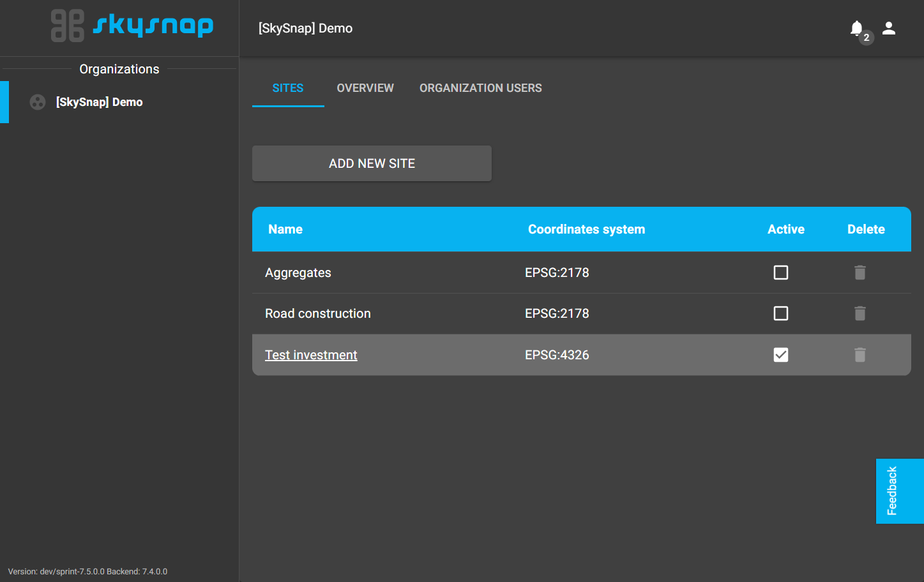The image size is (924, 582).
Task: Click the Add New Site button
Action: pyautogui.click(x=372, y=163)
